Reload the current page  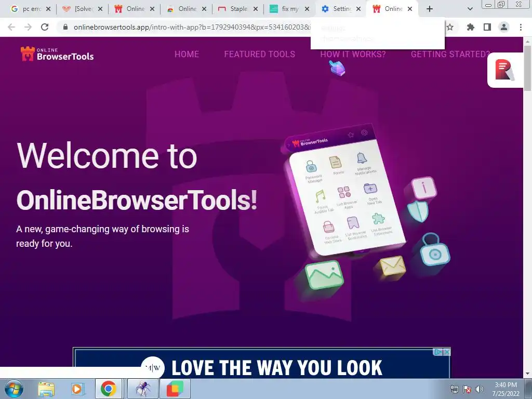(45, 27)
